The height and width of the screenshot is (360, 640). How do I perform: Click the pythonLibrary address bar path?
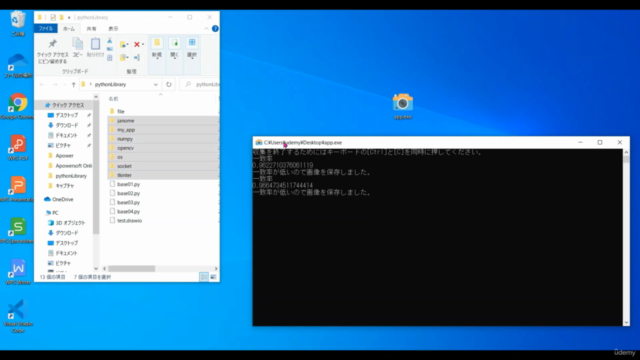[x=110, y=84]
